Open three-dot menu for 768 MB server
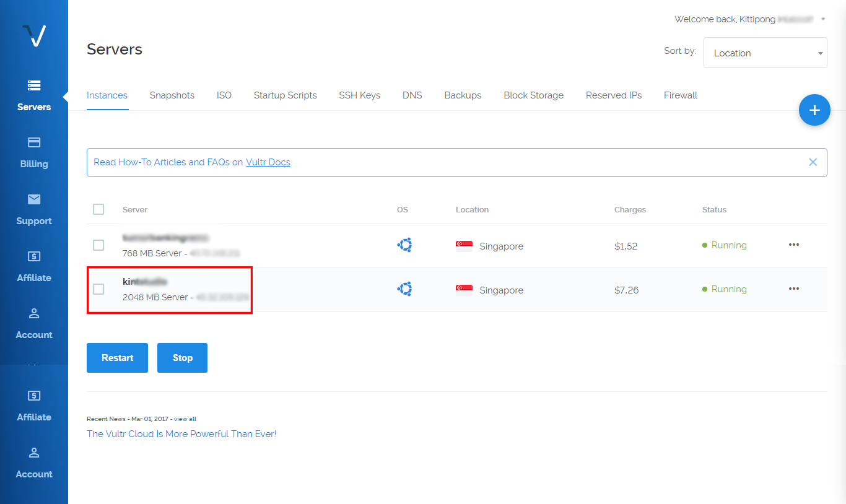The image size is (846, 504). pyautogui.click(x=794, y=245)
